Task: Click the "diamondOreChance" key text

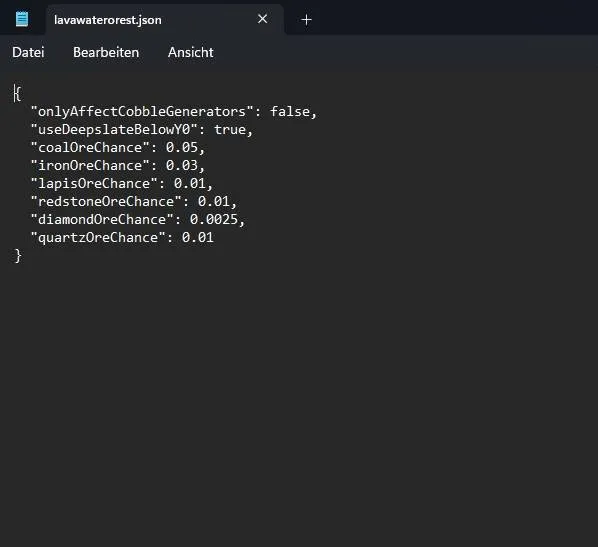Action: [x=102, y=219]
